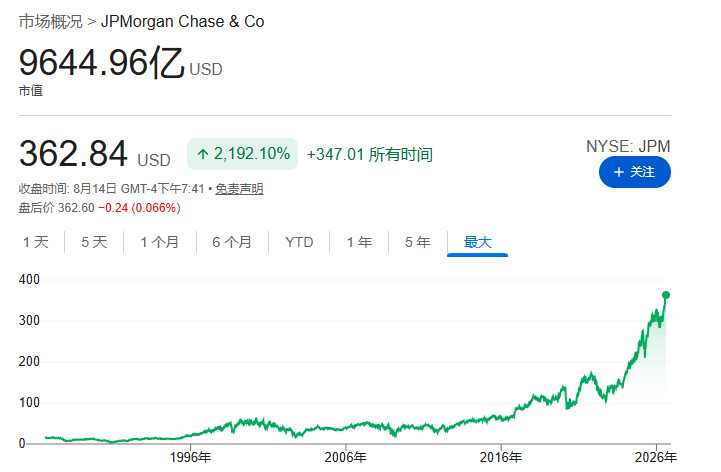This screenshot has height=472, width=721.
Task: Click the 2016年 axis label
Action: click(x=501, y=457)
